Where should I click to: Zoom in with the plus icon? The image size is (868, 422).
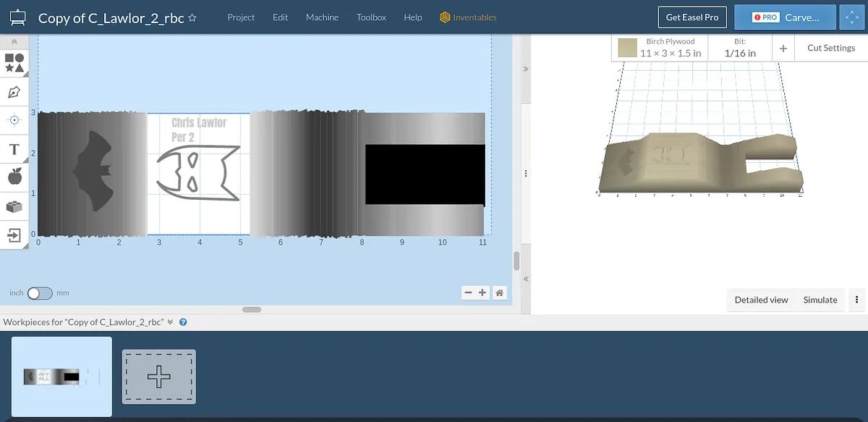(x=482, y=292)
